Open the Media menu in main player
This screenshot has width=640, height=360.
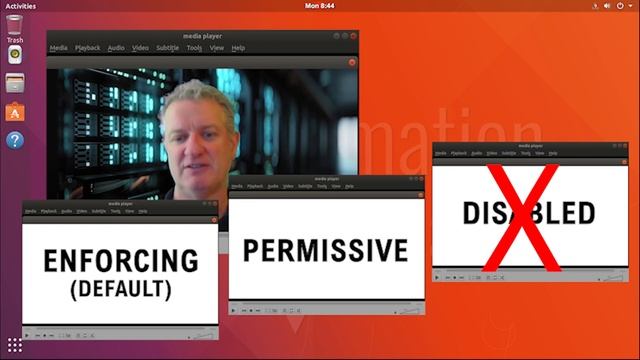[58, 48]
